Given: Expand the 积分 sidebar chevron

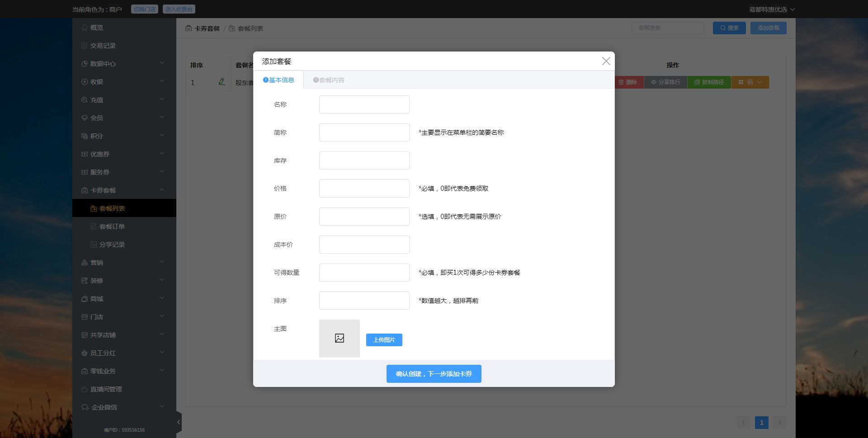Looking at the screenshot, I should 162,136.
